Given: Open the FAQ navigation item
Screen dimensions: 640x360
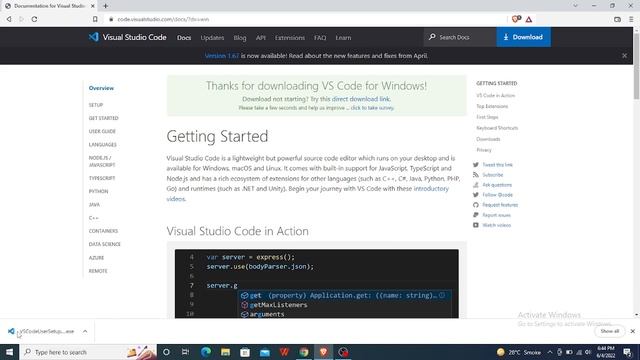Looking at the screenshot, I should pyautogui.click(x=320, y=38).
